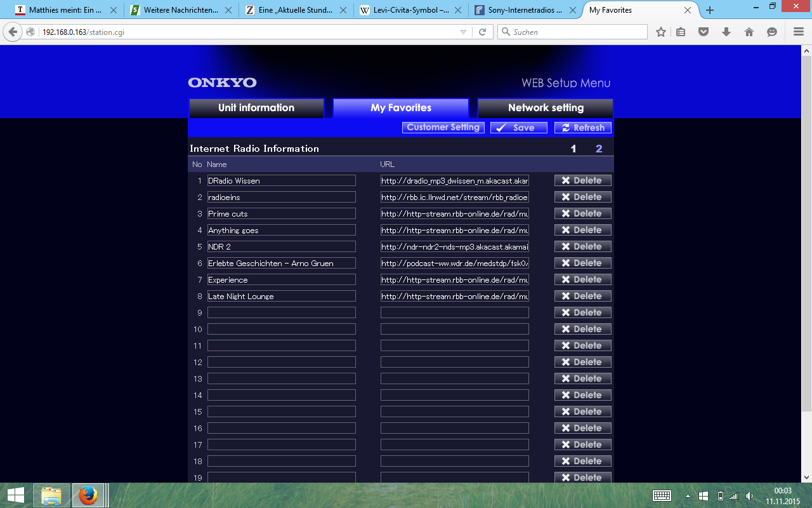Image resolution: width=812 pixels, height=508 pixels.
Task: Show the bookmarks list icon
Action: [x=681, y=32]
